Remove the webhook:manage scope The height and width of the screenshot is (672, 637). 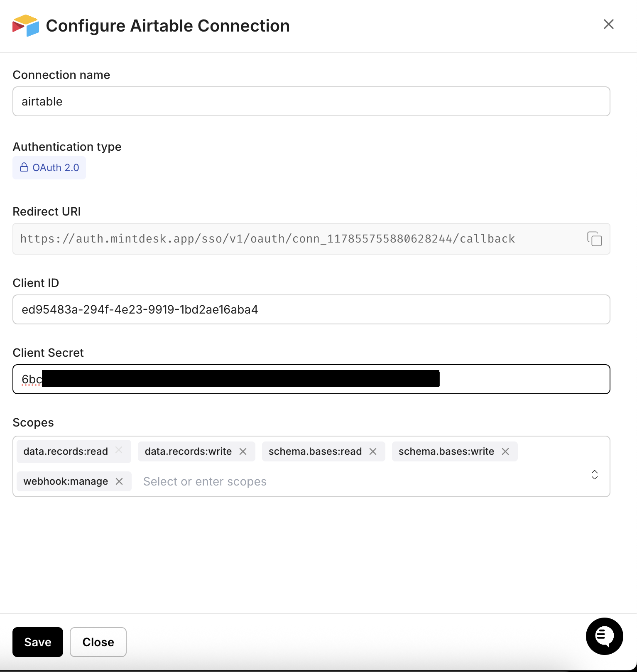point(120,481)
